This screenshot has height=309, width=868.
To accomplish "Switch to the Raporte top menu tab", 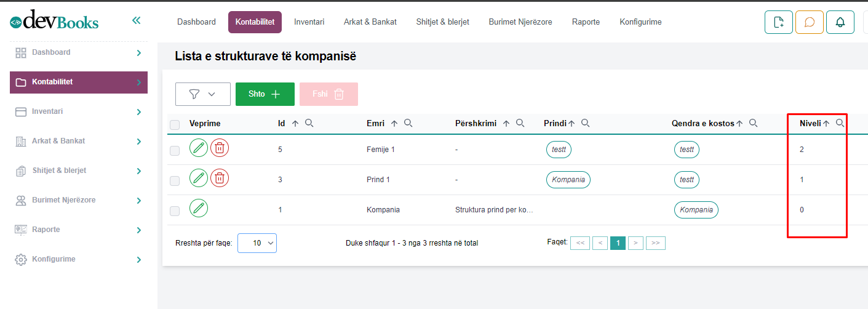I will pyautogui.click(x=585, y=22).
